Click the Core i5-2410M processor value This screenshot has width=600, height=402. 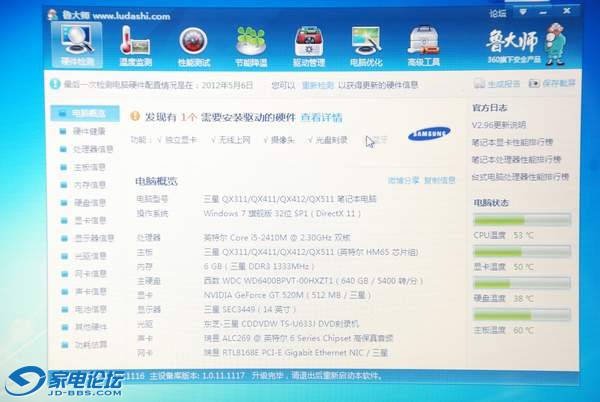[x=277, y=238]
